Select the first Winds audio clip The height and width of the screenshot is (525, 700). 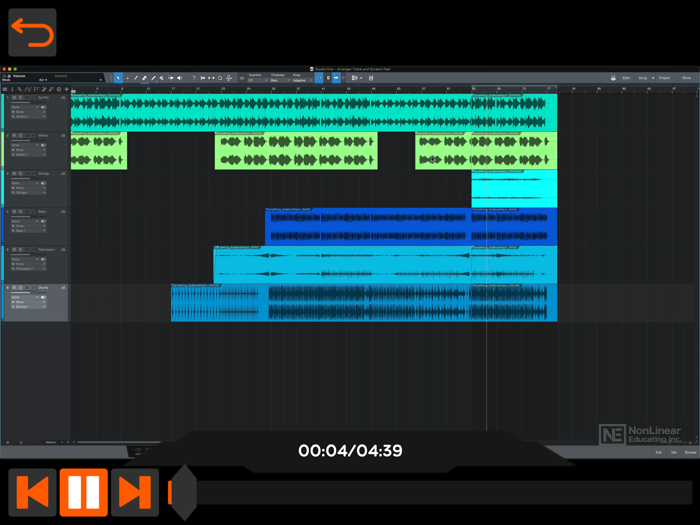(99, 150)
